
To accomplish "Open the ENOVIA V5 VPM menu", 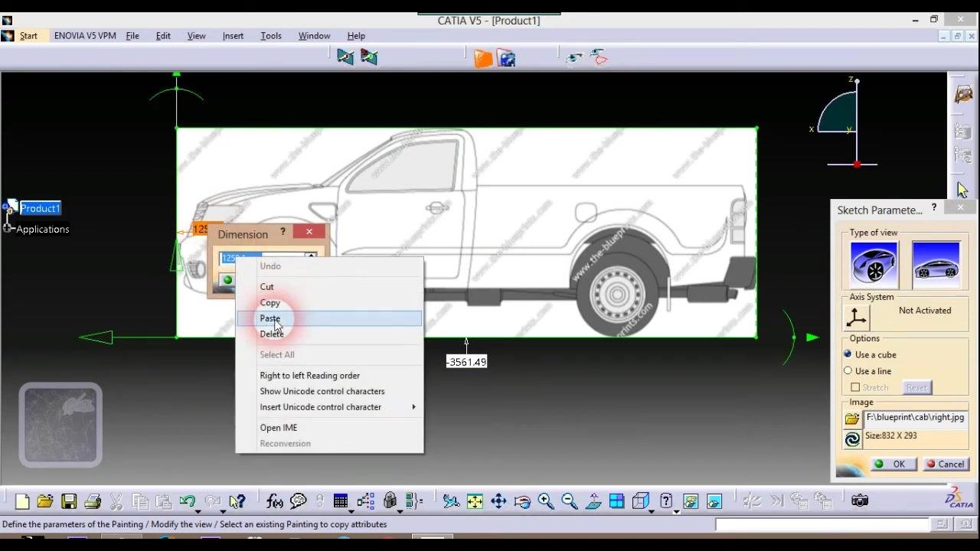I will [85, 36].
